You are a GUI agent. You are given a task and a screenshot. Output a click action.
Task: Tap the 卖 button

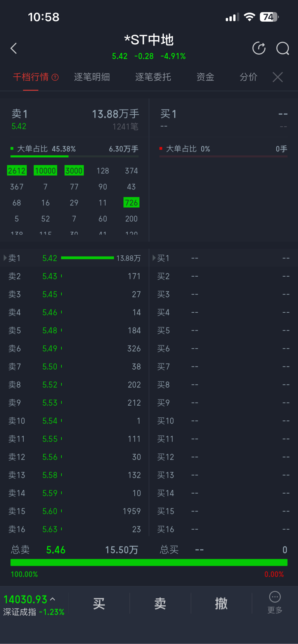click(x=160, y=603)
